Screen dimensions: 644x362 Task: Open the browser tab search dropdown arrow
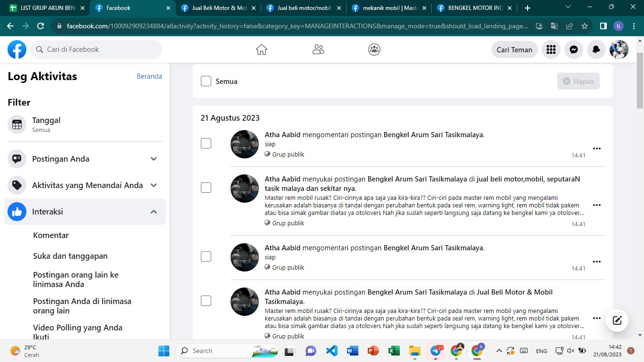click(x=568, y=7)
